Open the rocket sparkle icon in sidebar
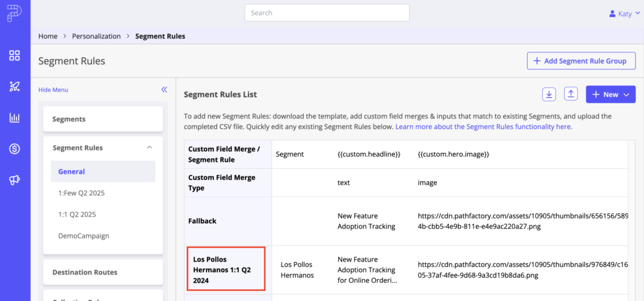This screenshot has height=301, width=644. click(15, 87)
